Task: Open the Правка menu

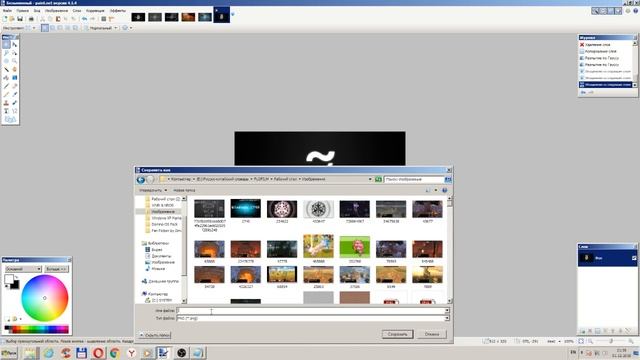Action: (23, 11)
